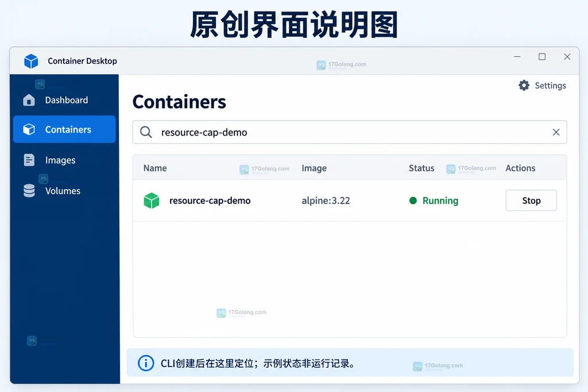Open the Volumes section

[64, 191]
